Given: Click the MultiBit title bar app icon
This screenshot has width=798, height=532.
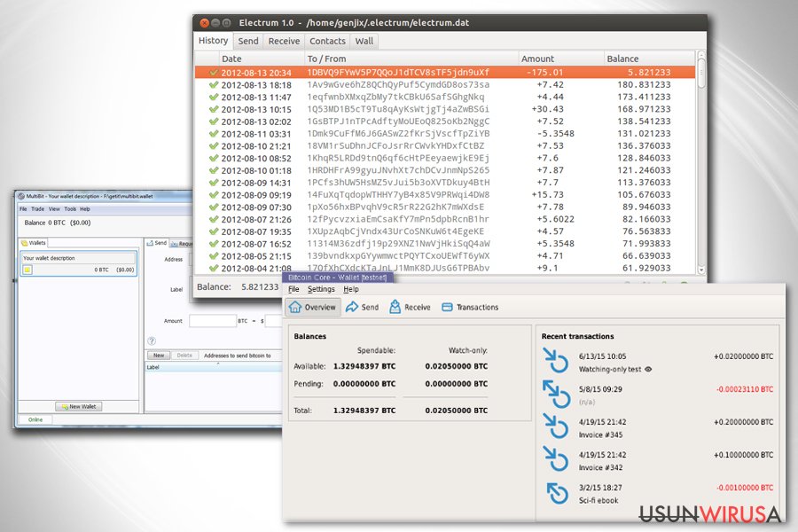Looking at the screenshot, I should pos(21,196).
